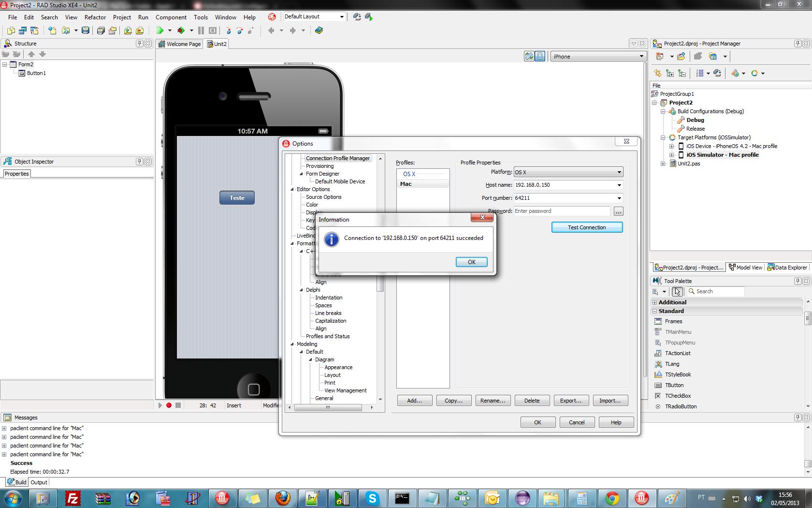Pin the Object Inspector panel
The width and height of the screenshot is (812, 508).
coord(139,162)
